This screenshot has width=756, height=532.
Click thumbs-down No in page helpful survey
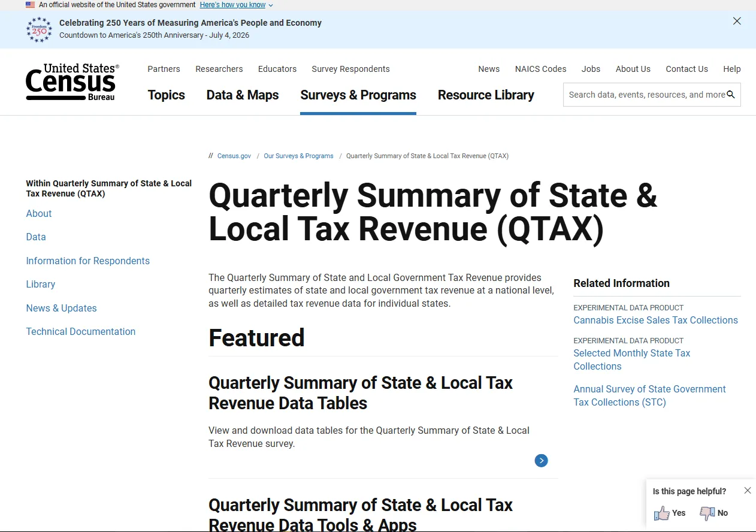(x=714, y=513)
